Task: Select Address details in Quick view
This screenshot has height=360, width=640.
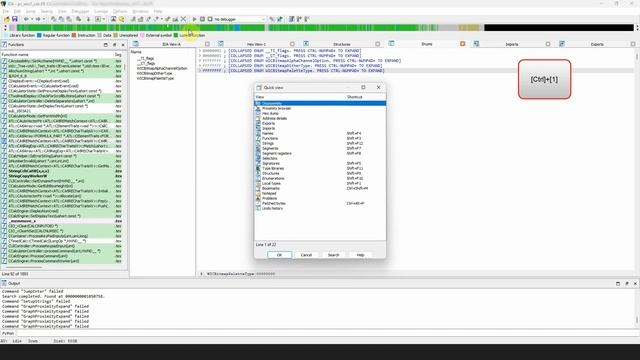Action: click(320, 118)
